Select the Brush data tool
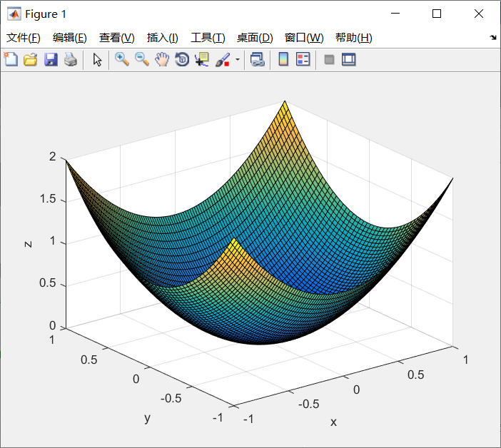Viewport: 501px width, 448px height. pyautogui.click(x=223, y=59)
